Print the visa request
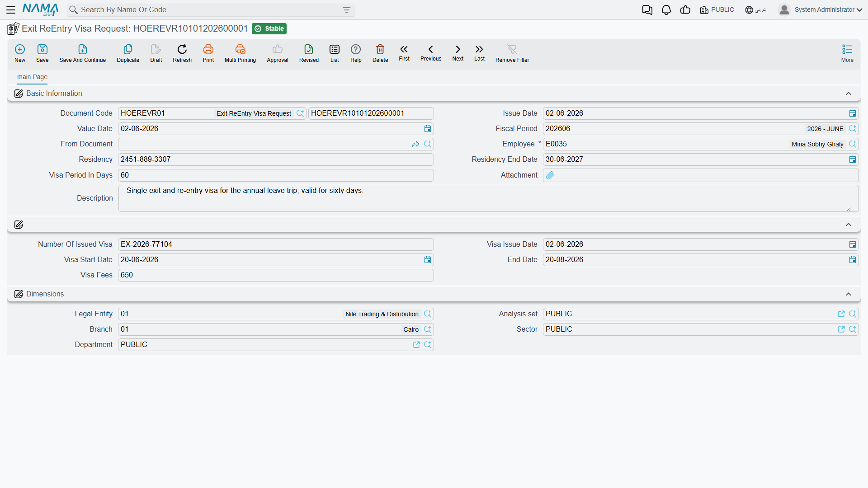This screenshot has height=488, width=868. pyautogui.click(x=208, y=53)
